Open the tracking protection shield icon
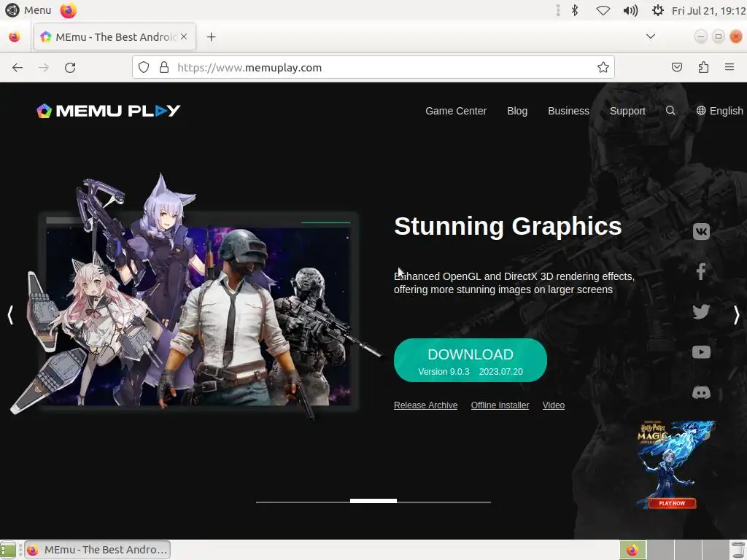Screen dimensions: 747x560 (x=144, y=68)
